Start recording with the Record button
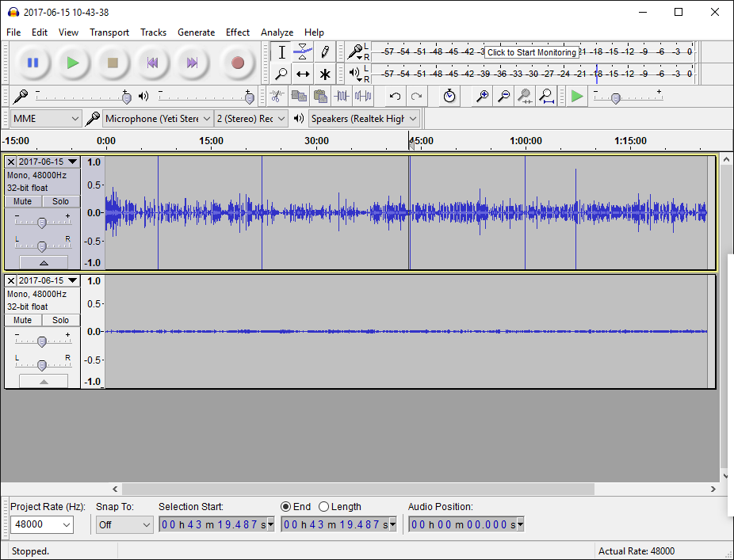 tap(237, 63)
